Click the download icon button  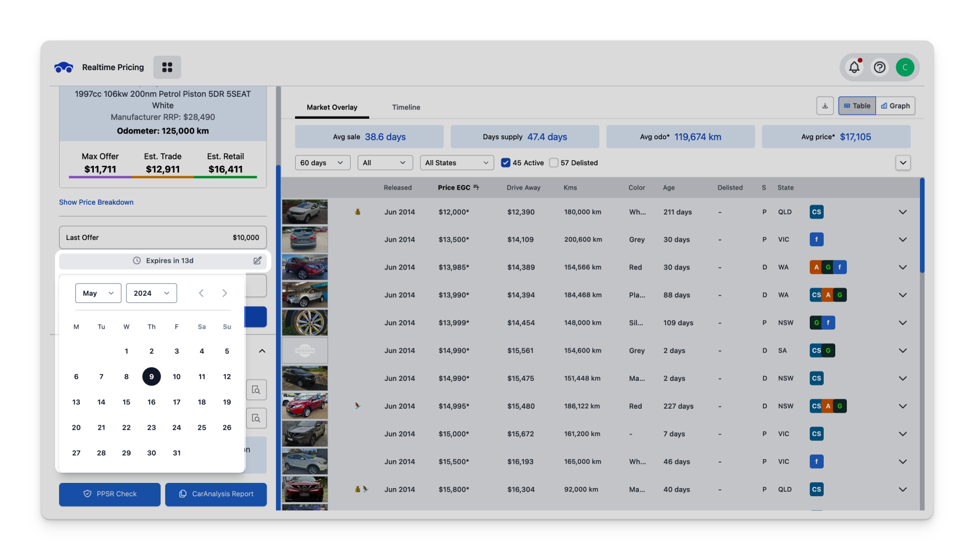(825, 106)
